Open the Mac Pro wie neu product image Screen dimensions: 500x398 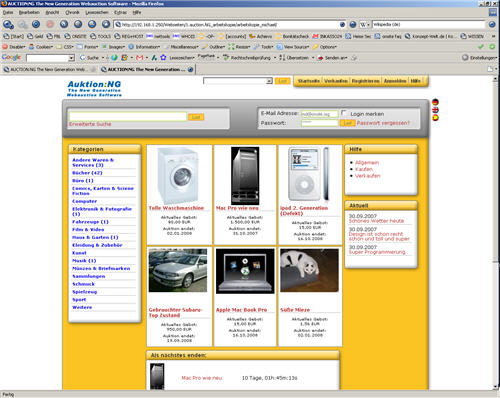[245, 176]
